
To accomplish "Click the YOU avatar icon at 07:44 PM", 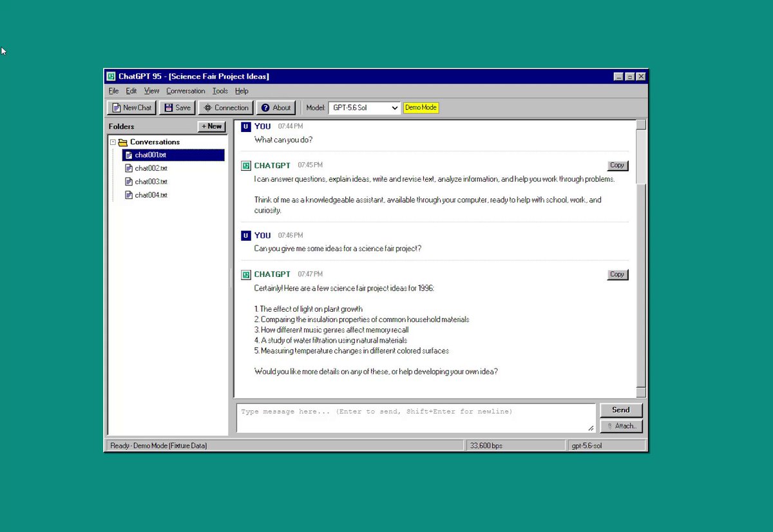I will pyautogui.click(x=245, y=127).
